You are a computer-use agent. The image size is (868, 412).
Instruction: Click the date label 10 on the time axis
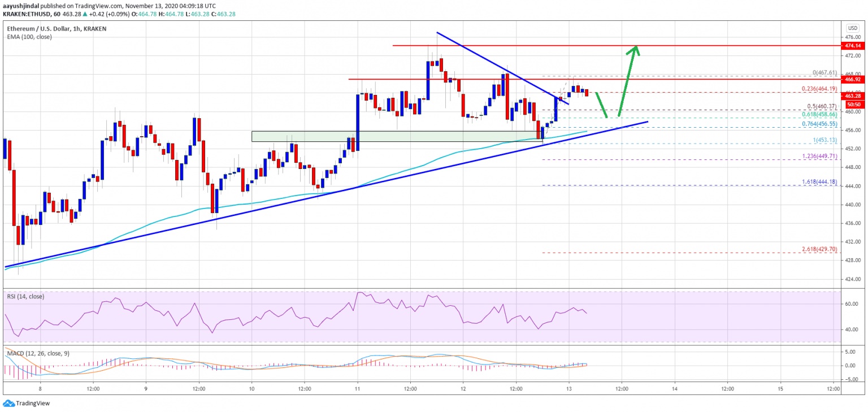pos(251,389)
